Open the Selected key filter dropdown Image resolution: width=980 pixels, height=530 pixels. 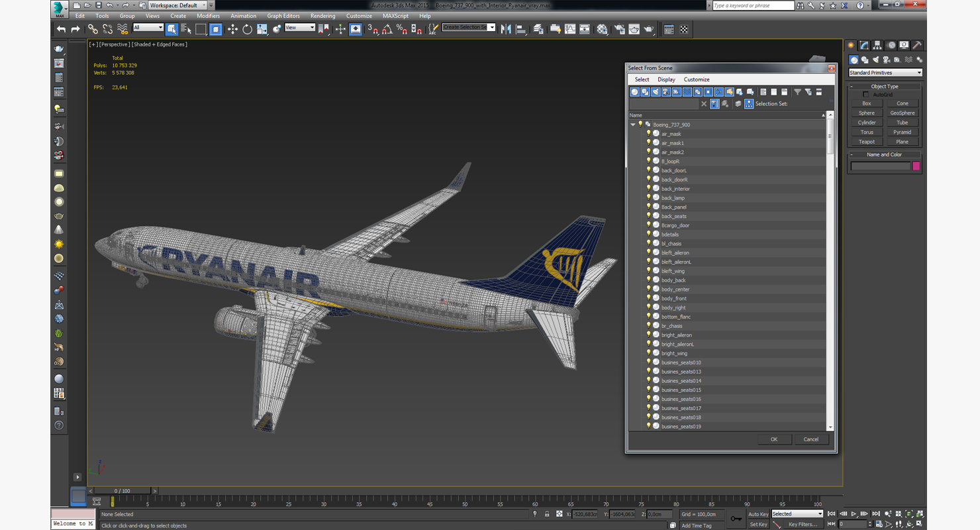pos(797,514)
